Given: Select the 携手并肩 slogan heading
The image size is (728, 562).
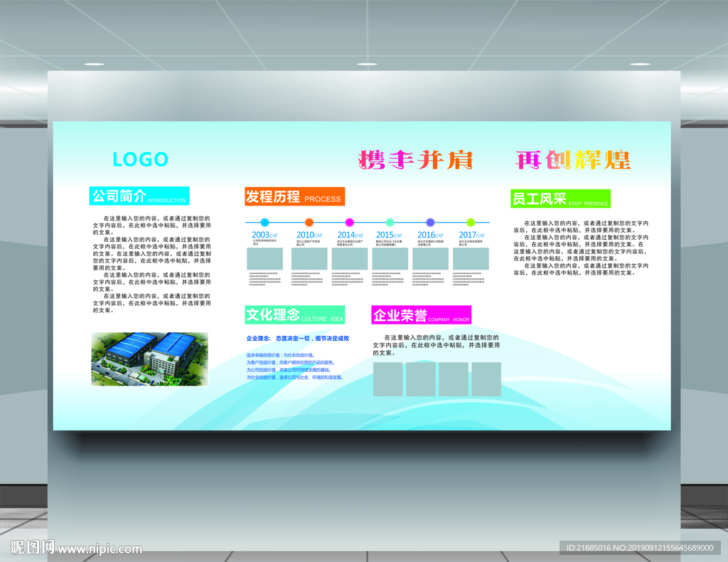Looking at the screenshot, I should pyautogui.click(x=415, y=160).
